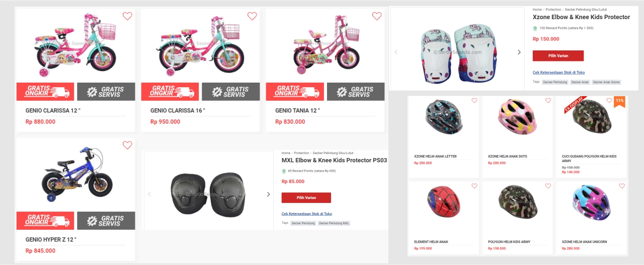This screenshot has width=644, height=265.
Task: Add Genio Clarissa 16" to wishlist
Action: click(252, 16)
